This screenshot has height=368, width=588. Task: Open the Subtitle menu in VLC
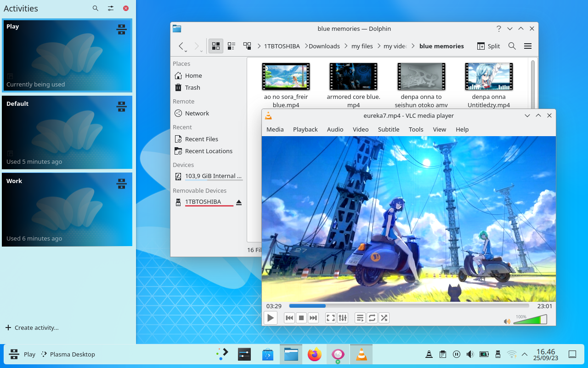(388, 129)
